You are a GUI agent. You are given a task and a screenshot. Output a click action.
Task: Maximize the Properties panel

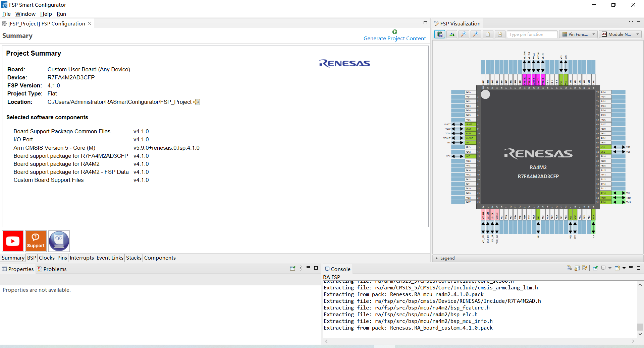pyautogui.click(x=316, y=268)
